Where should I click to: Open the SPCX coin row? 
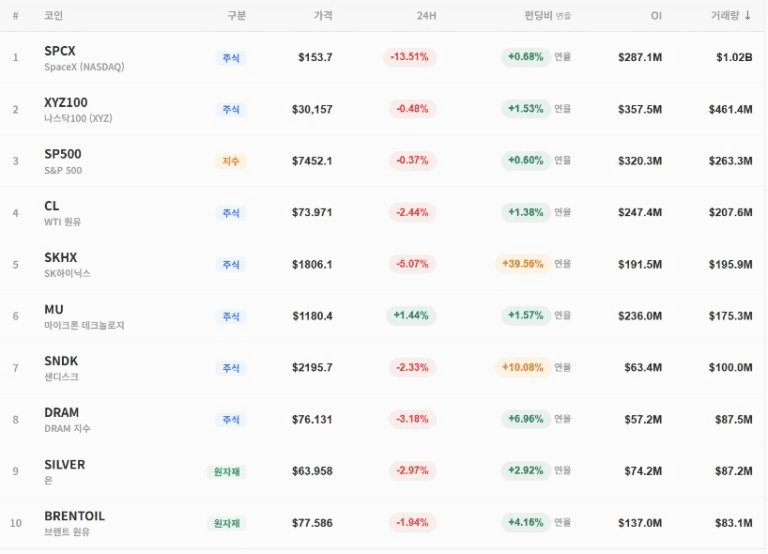coord(382,58)
